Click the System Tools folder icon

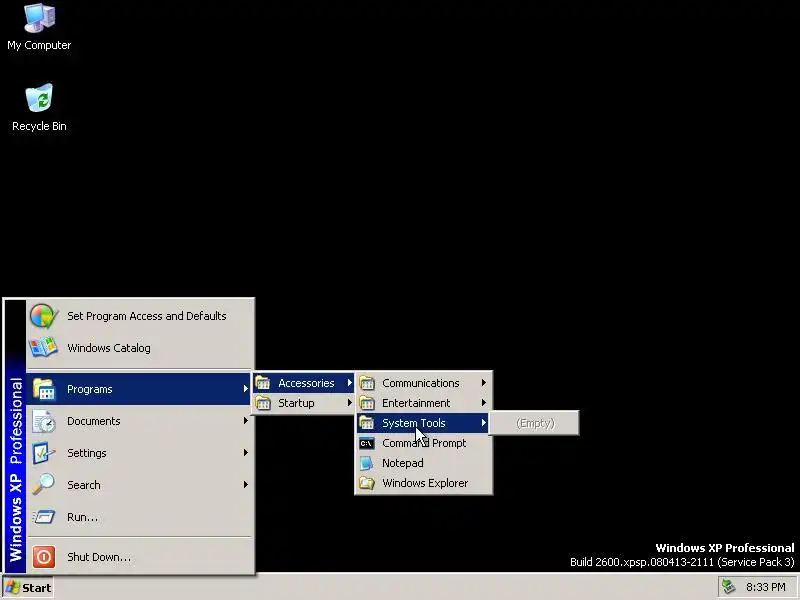[367, 423]
